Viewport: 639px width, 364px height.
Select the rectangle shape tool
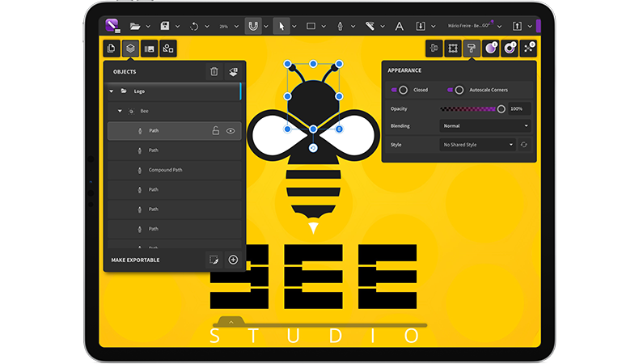311,26
